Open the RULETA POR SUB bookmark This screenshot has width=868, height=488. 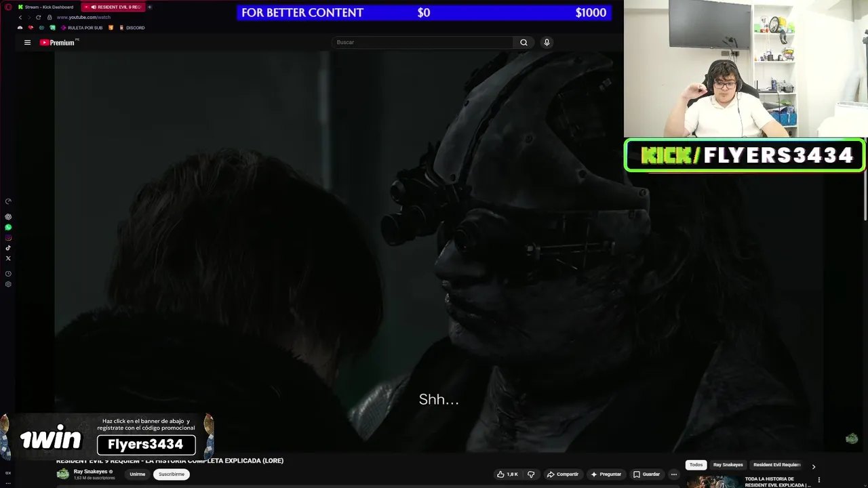click(x=82, y=28)
